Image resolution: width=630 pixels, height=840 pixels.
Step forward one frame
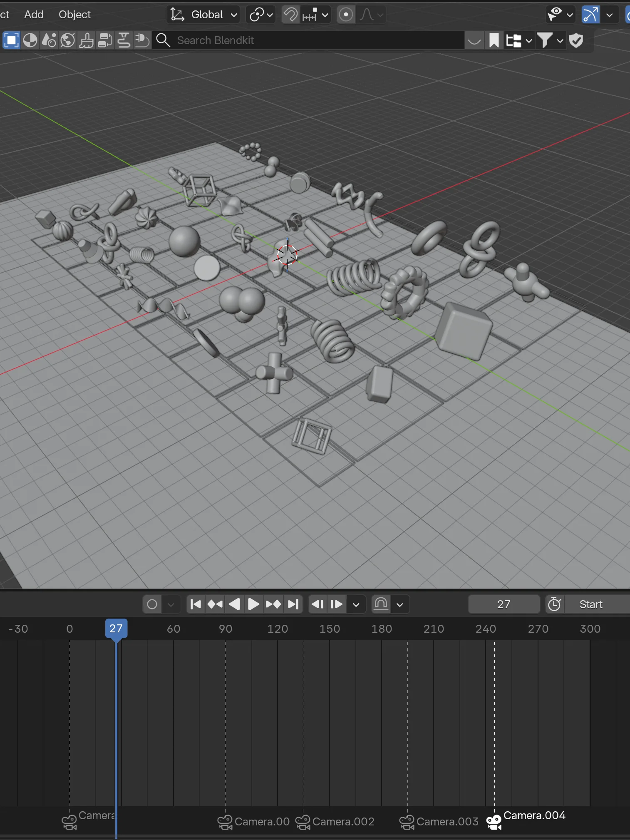pos(336,604)
